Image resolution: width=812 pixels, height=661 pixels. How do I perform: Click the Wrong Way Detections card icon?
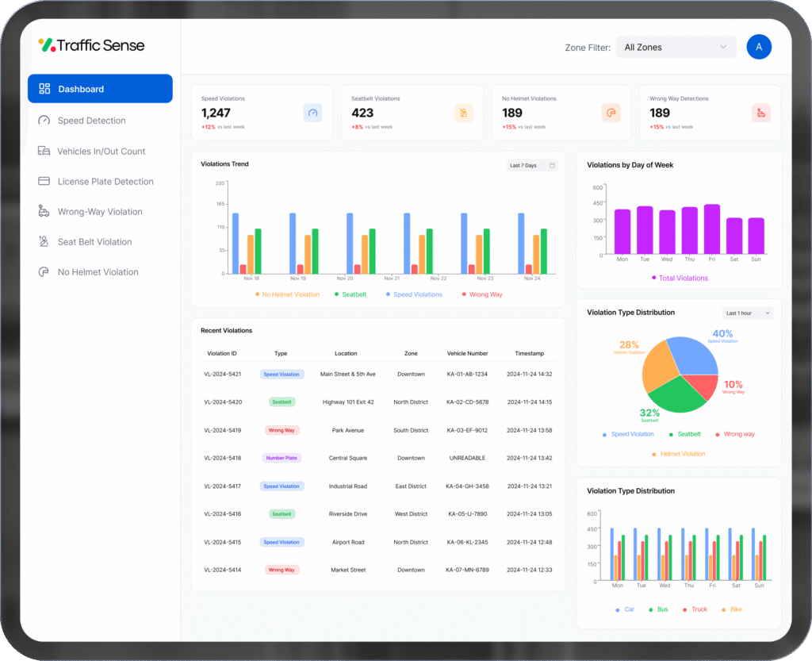[760, 113]
